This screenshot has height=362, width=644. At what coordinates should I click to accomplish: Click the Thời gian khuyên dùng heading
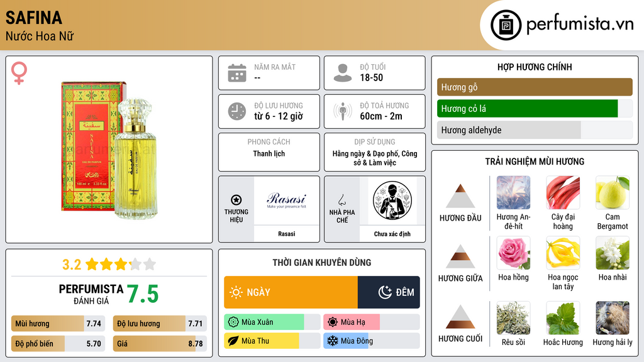pyautogui.click(x=321, y=263)
